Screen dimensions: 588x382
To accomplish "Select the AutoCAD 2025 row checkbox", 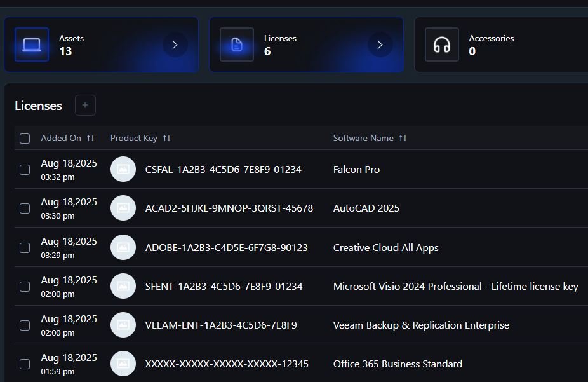I will [x=25, y=208].
